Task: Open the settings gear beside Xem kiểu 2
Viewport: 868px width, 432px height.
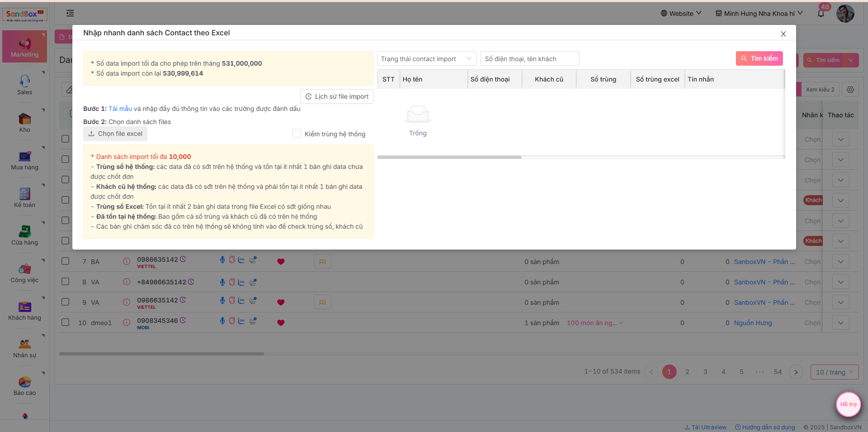Action: (850, 90)
